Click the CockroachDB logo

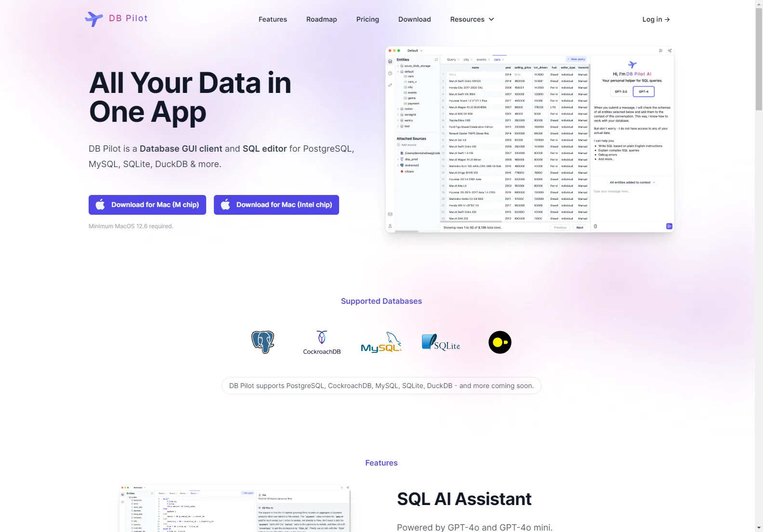[x=322, y=342]
